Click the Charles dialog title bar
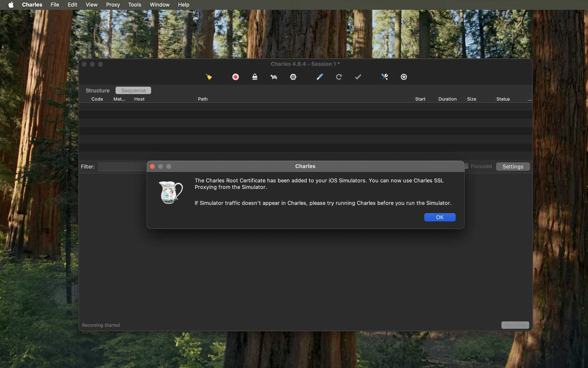 [305, 166]
